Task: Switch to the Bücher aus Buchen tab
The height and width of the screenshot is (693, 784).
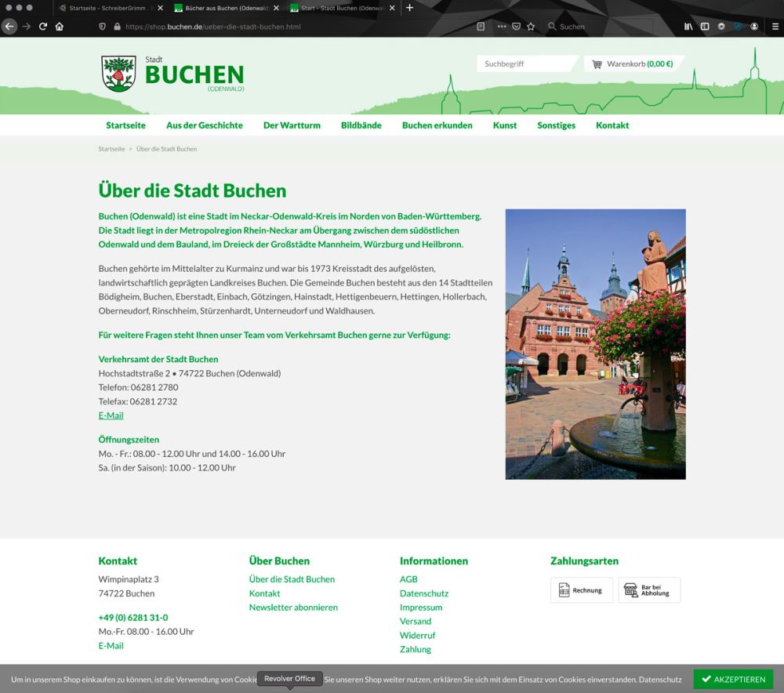Action: pos(223,8)
